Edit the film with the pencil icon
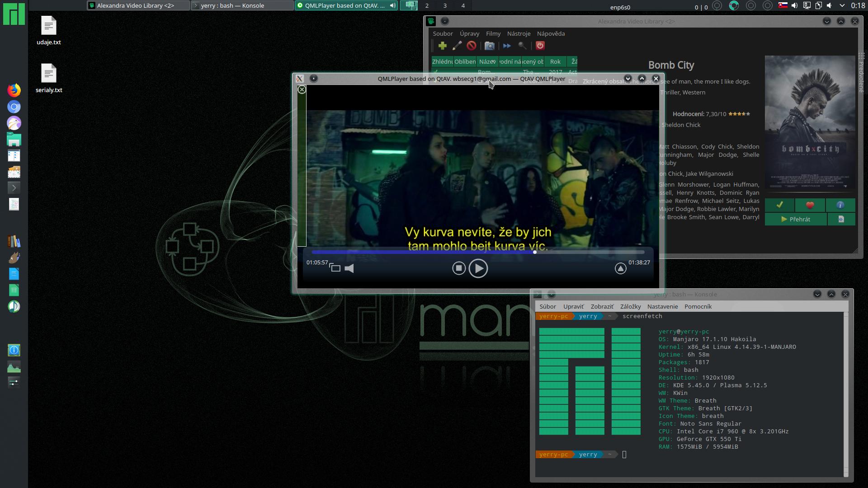868x488 pixels. coord(457,46)
